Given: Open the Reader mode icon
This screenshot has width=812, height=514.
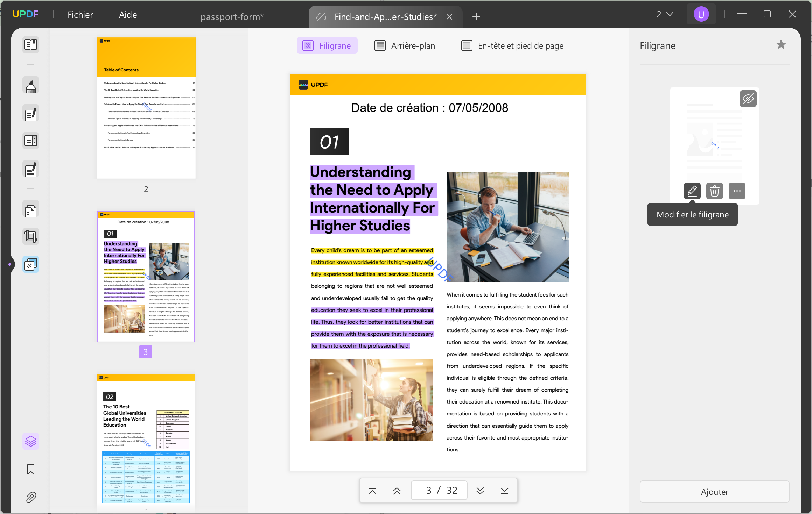Looking at the screenshot, I should pyautogui.click(x=31, y=44).
